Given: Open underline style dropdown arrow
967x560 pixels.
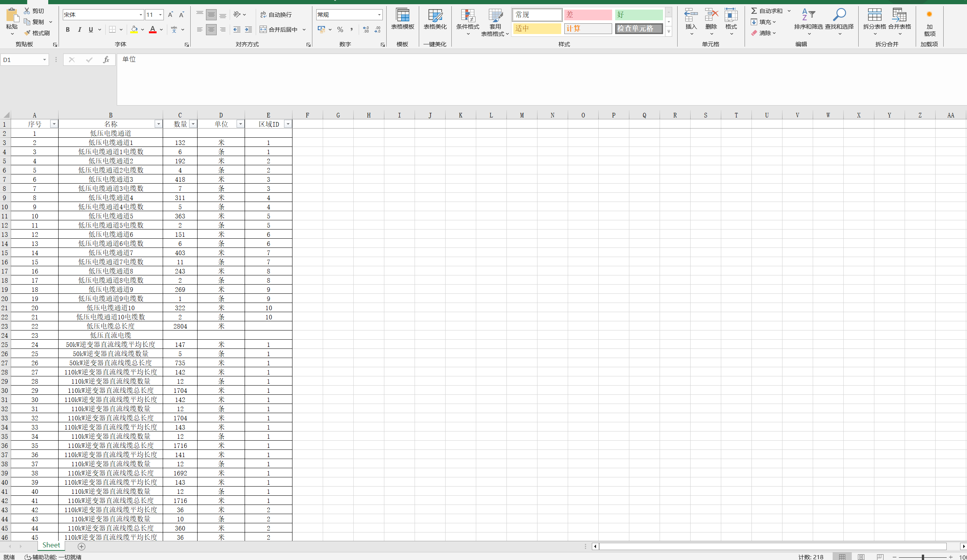Looking at the screenshot, I should 100,29.
